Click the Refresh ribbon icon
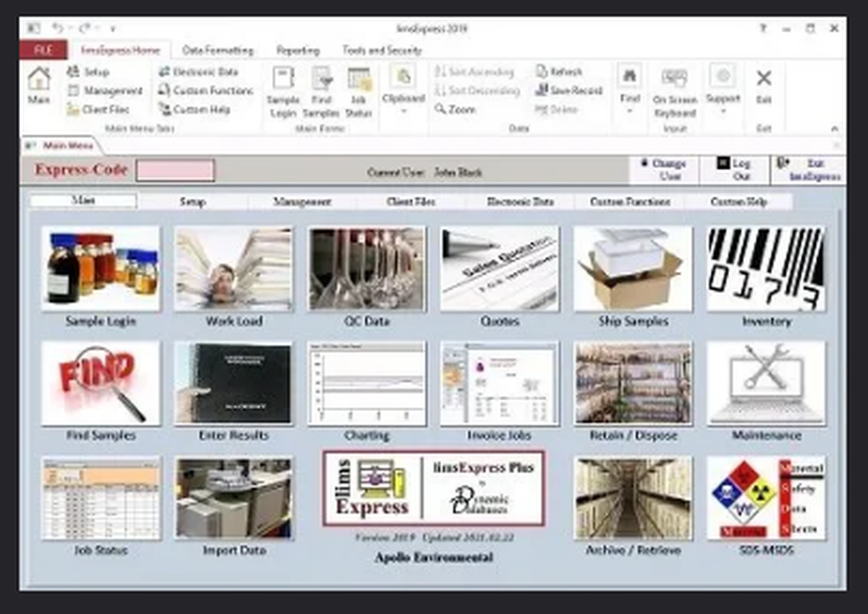The height and width of the screenshot is (614, 868). [542, 71]
